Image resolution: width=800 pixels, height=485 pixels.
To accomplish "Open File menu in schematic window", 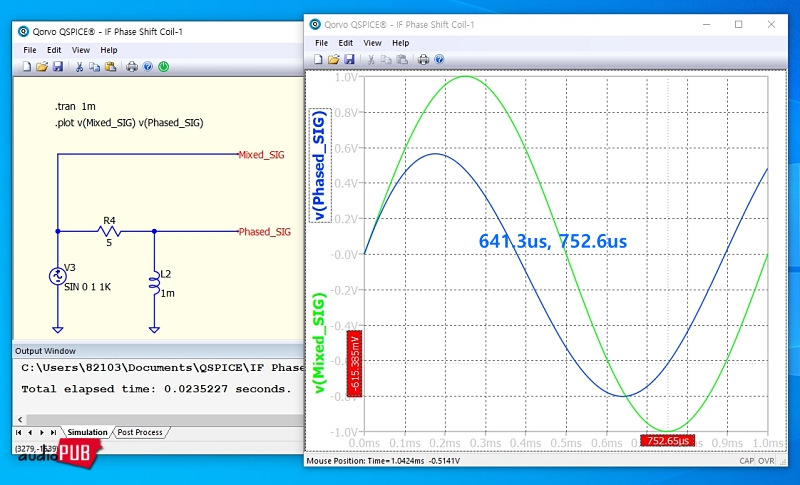I will click(30, 50).
